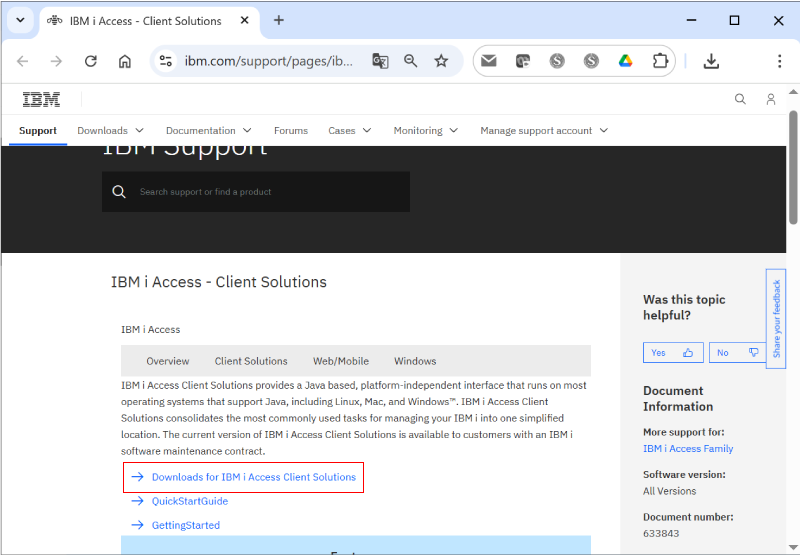Viewport: 800px width, 555px height.
Task: Switch to the Web/Mobile tab
Action: click(341, 361)
